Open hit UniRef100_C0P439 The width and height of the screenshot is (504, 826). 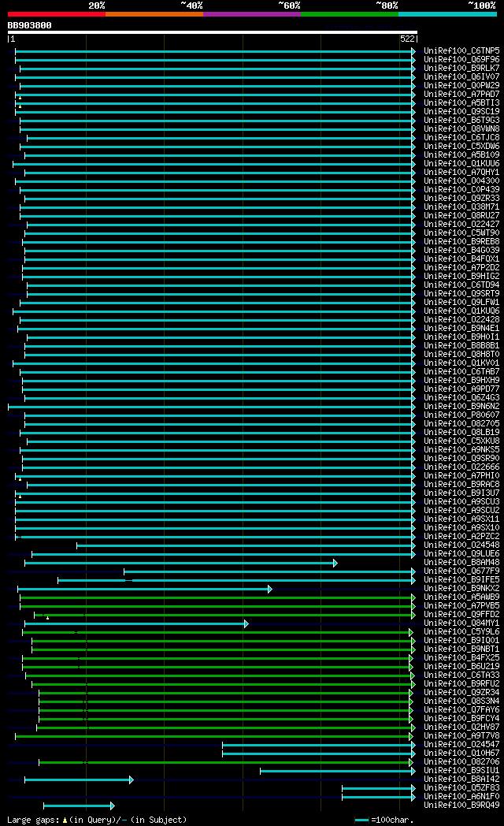pos(461,190)
